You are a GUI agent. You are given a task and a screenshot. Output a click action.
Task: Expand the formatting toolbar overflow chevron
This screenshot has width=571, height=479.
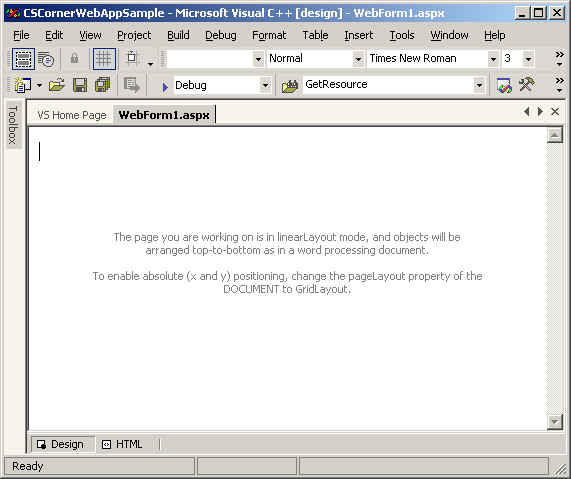point(559,58)
